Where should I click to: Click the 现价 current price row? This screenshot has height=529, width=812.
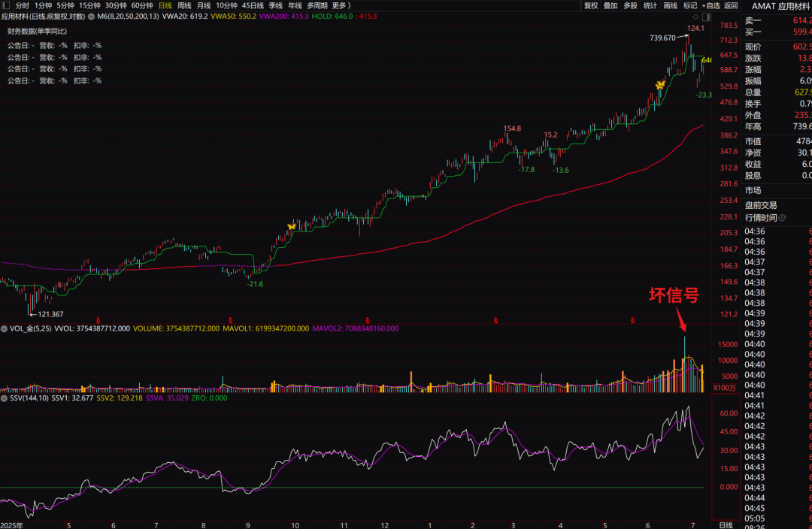click(x=777, y=47)
